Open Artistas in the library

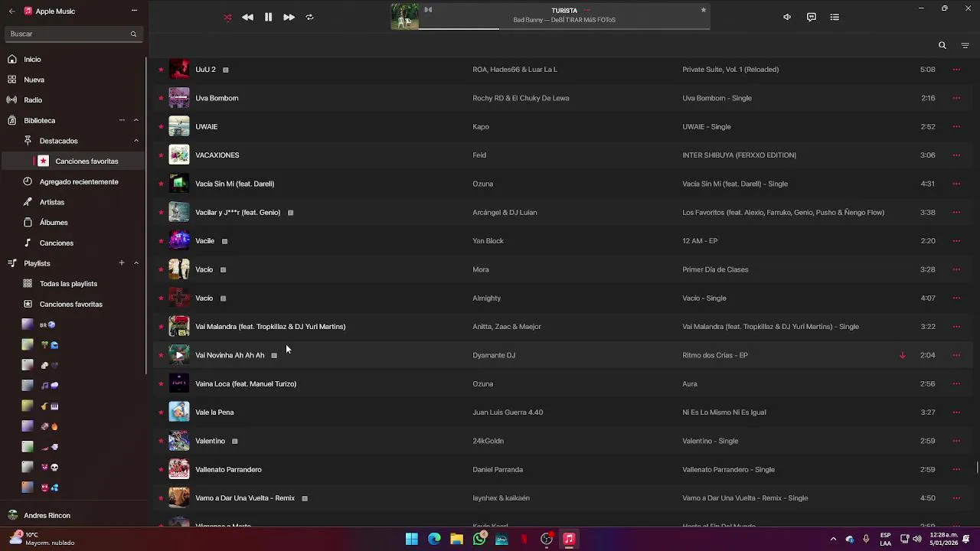[x=52, y=202]
